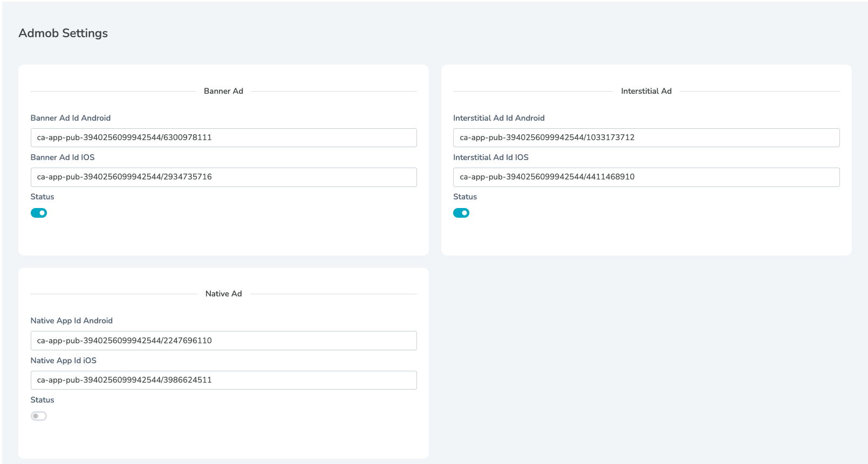Click the "Native App Id Android" label
868x464 pixels.
72,321
